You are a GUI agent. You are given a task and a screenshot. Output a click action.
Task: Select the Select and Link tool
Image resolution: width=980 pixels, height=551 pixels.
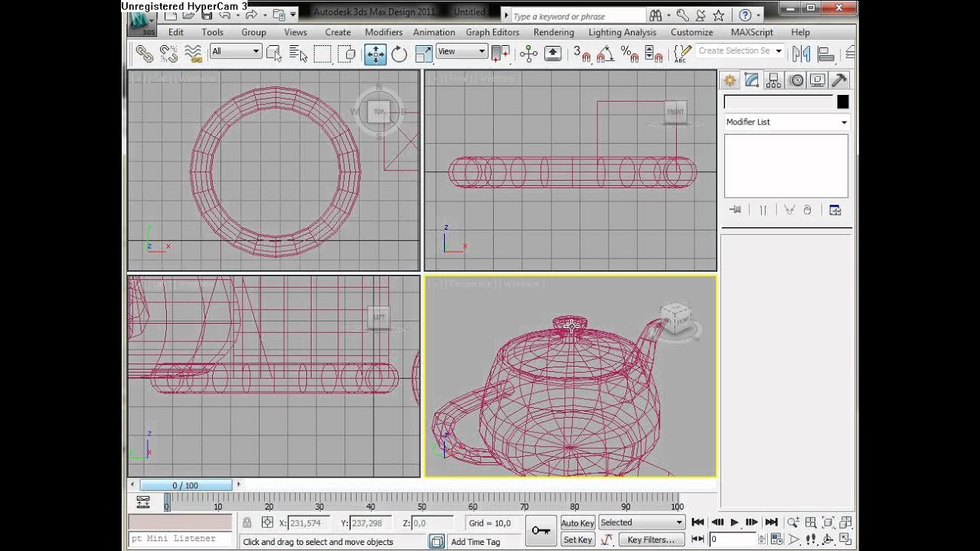pos(144,53)
